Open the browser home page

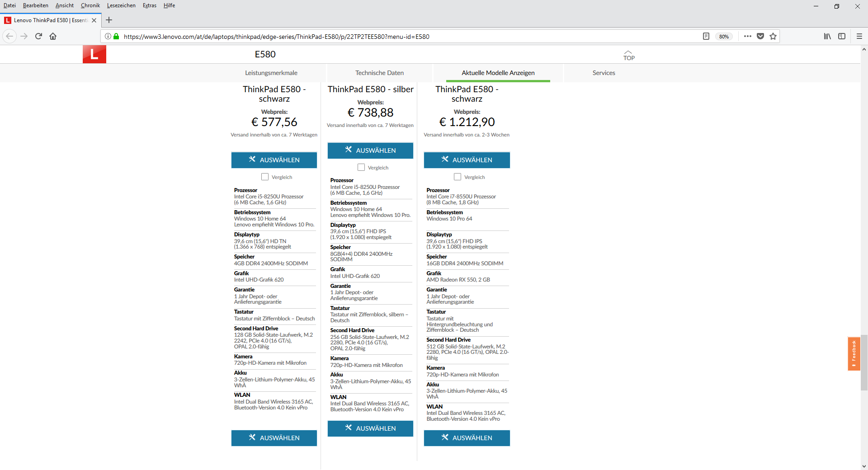(x=53, y=36)
